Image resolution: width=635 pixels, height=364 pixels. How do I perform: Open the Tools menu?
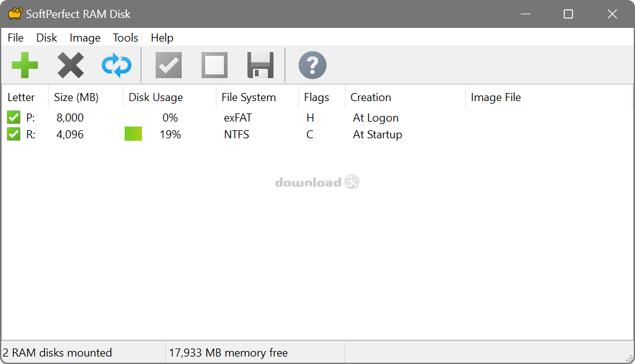(x=125, y=38)
